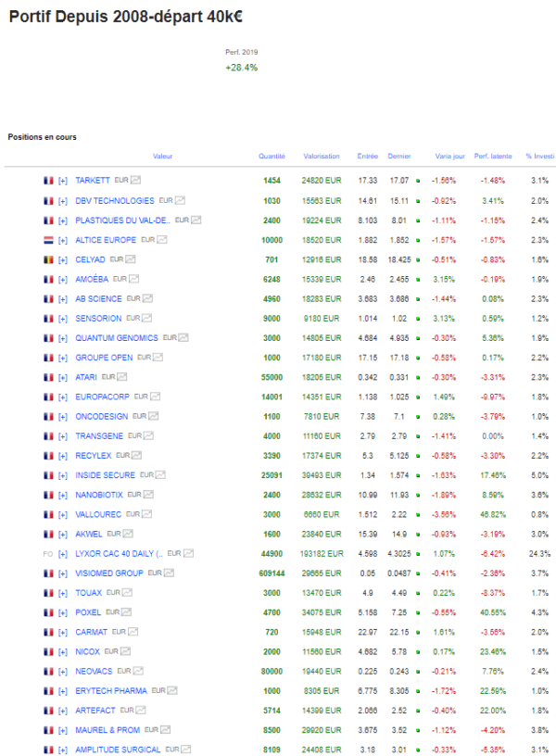The width and height of the screenshot is (556, 756).
Task: Open the VISIOMED GROUP link
Action: [x=109, y=573]
